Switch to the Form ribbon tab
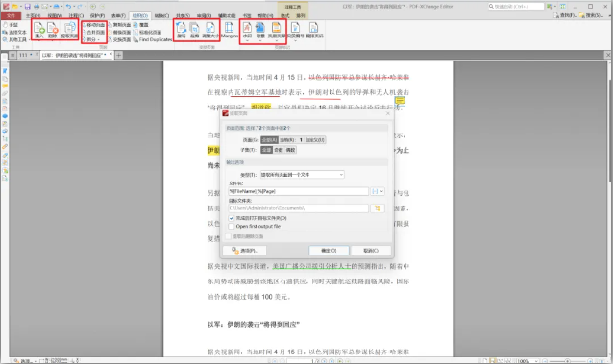613x364 pixels. pyautogui.click(x=118, y=15)
